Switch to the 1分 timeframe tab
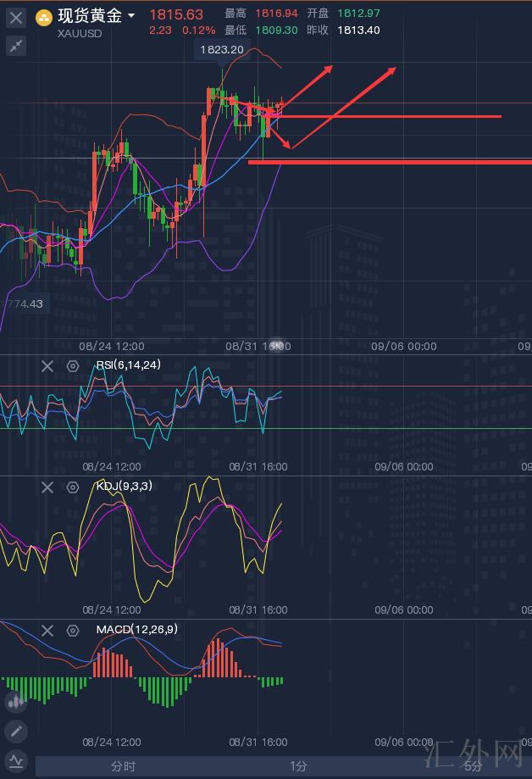 298,766
